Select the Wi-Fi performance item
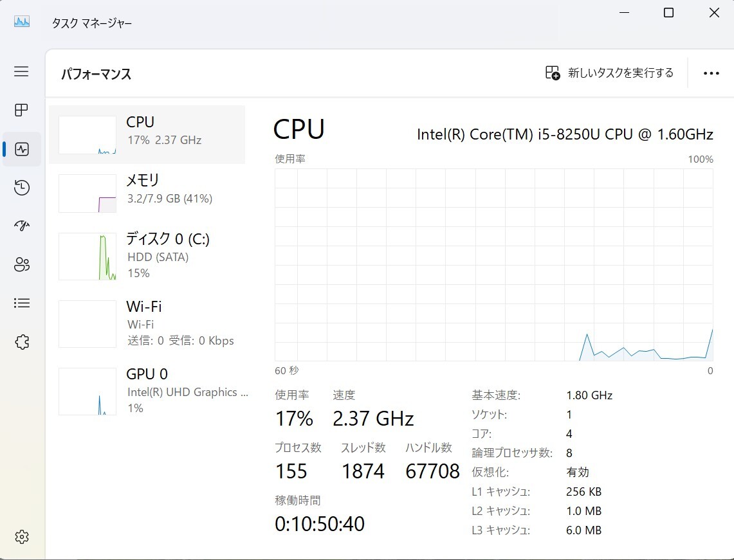734x560 pixels. pos(147,323)
